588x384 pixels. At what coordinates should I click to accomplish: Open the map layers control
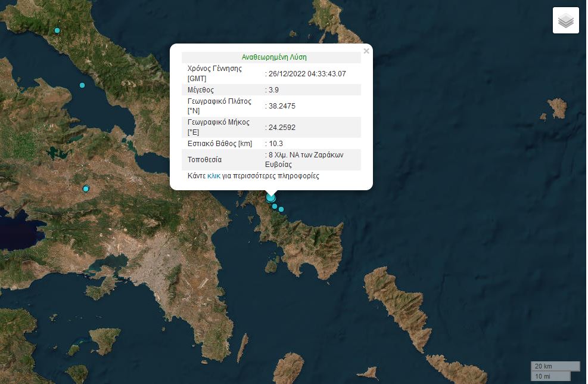pyautogui.click(x=565, y=21)
